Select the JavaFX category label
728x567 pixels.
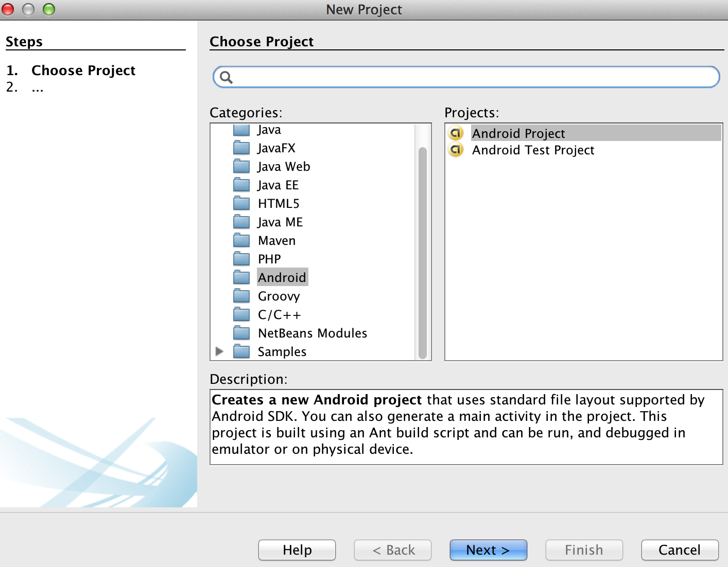click(276, 148)
